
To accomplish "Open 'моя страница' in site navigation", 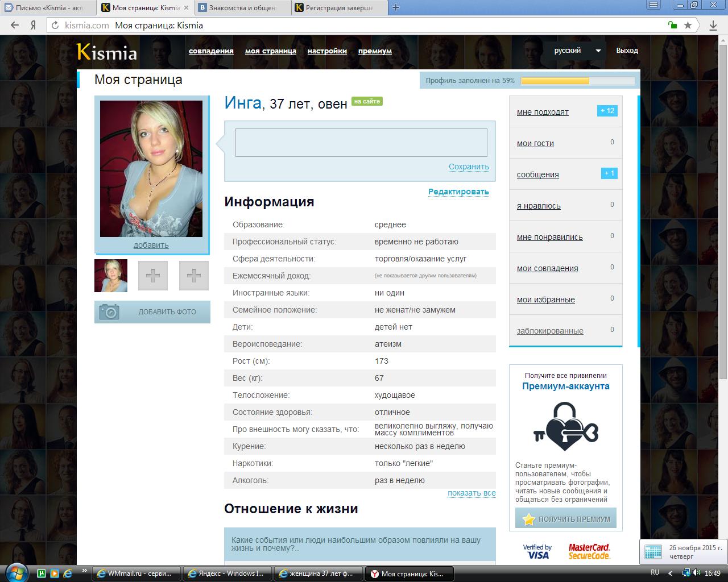I will tap(271, 51).
